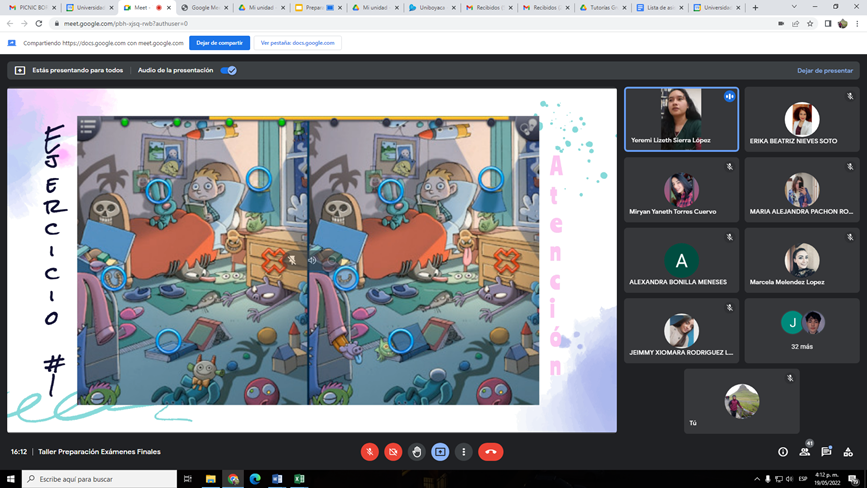Image resolution: width=867 pixels, height=488 pixels.
Task: Open the chat panel
Action: coord(826,452)
